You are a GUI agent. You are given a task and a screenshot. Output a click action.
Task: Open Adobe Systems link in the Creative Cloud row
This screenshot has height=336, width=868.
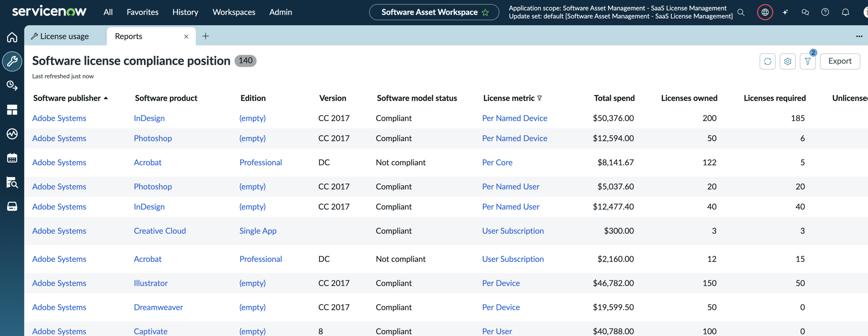59,231
